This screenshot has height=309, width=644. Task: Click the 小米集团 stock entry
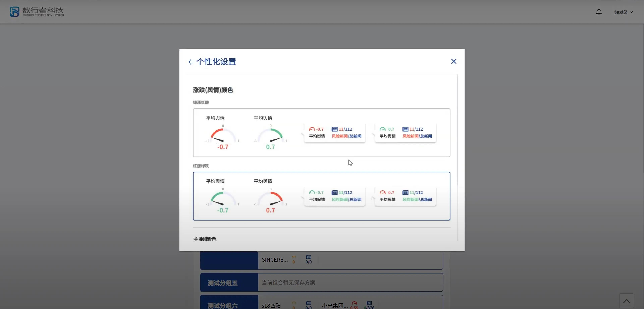335,305
